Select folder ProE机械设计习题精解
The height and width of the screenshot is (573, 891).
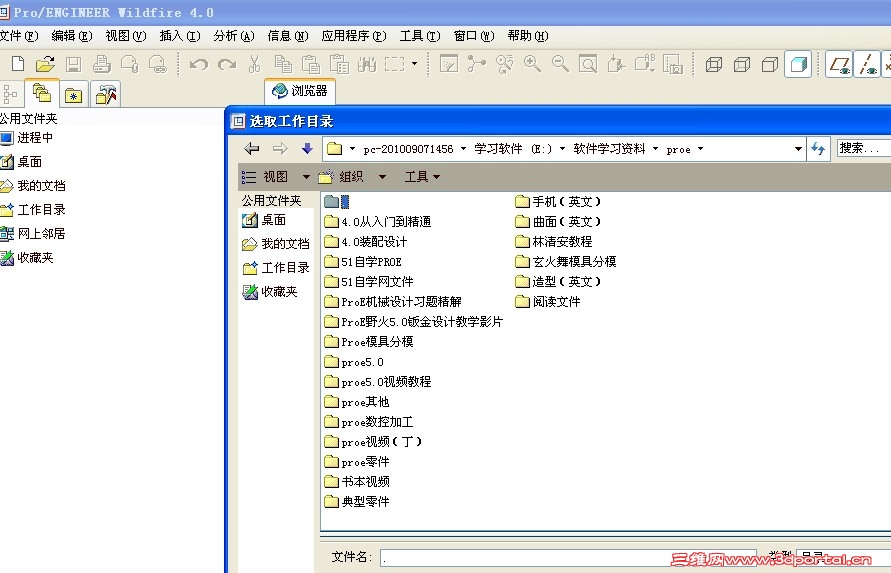click(393, 302)
